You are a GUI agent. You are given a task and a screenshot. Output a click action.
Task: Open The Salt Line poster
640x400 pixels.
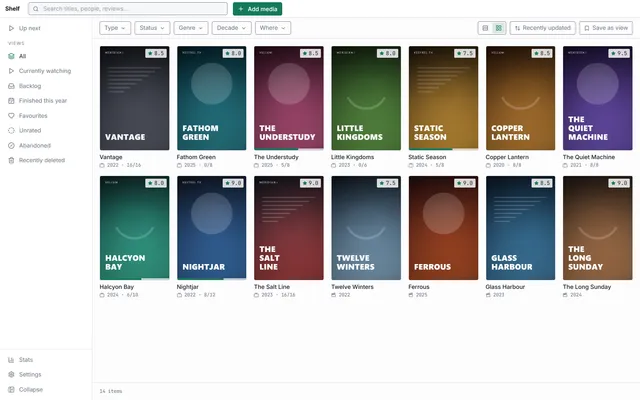pos(289,228)
